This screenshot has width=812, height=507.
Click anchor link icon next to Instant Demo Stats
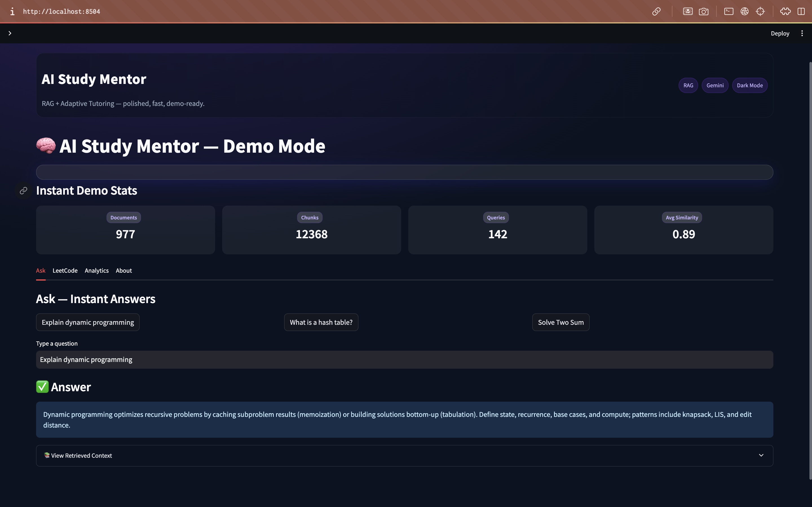pos(23,190)
